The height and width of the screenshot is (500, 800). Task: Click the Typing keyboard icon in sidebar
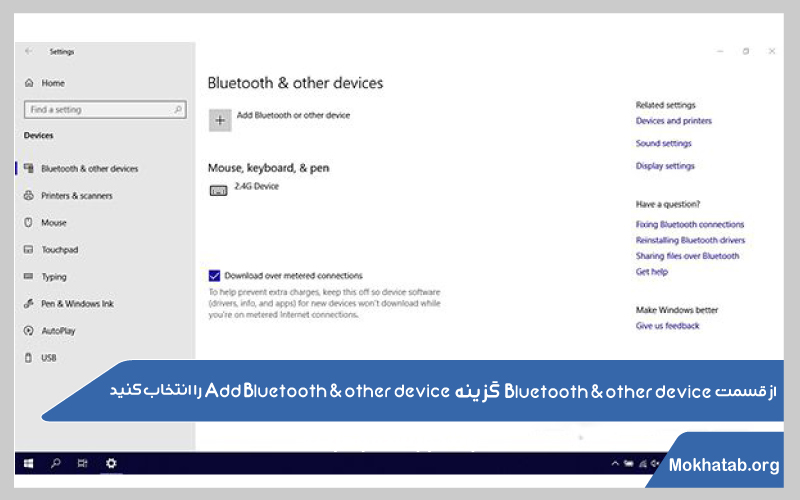tap(29, 276)
